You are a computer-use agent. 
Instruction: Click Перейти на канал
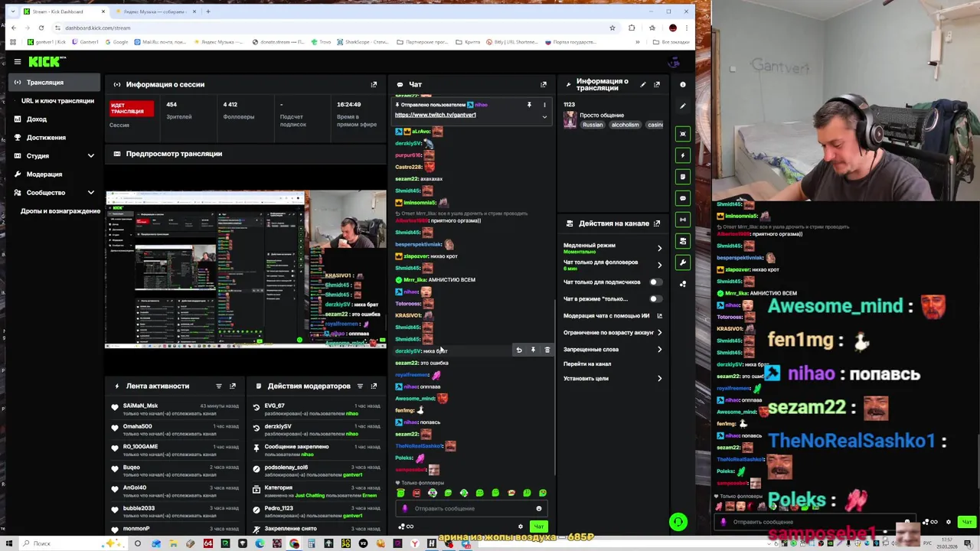click(x=587, y=364)
